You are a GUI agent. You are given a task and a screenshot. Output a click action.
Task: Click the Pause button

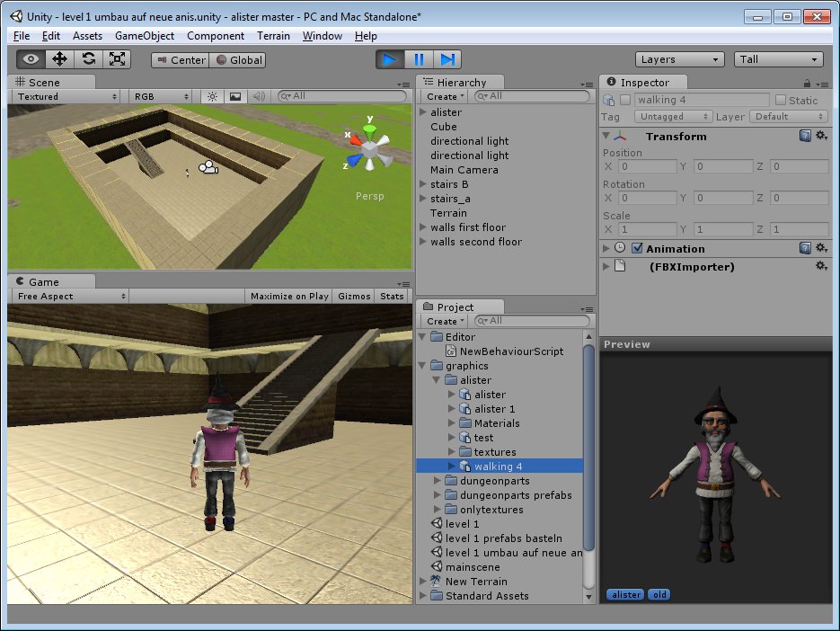pos(418,59)
